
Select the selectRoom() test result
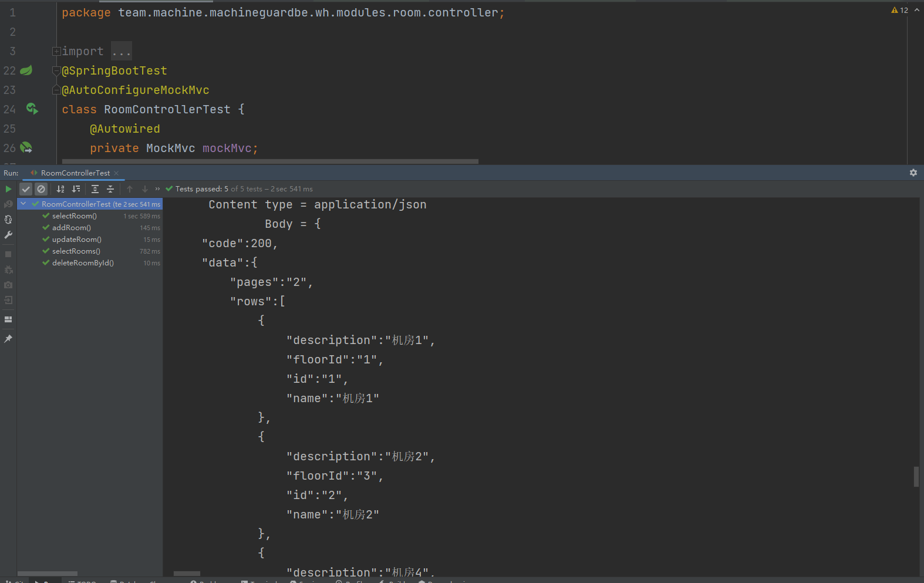[x=90, y=216]
